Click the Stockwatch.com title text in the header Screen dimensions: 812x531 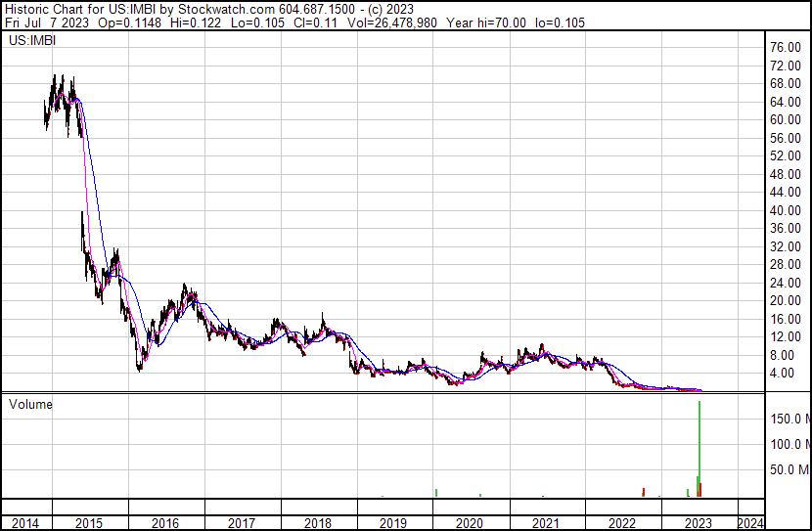pyautogui.click(x=227, y=9)
